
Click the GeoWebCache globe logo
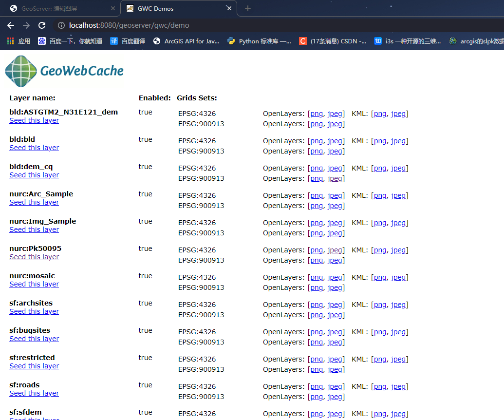tap(21, 71)
